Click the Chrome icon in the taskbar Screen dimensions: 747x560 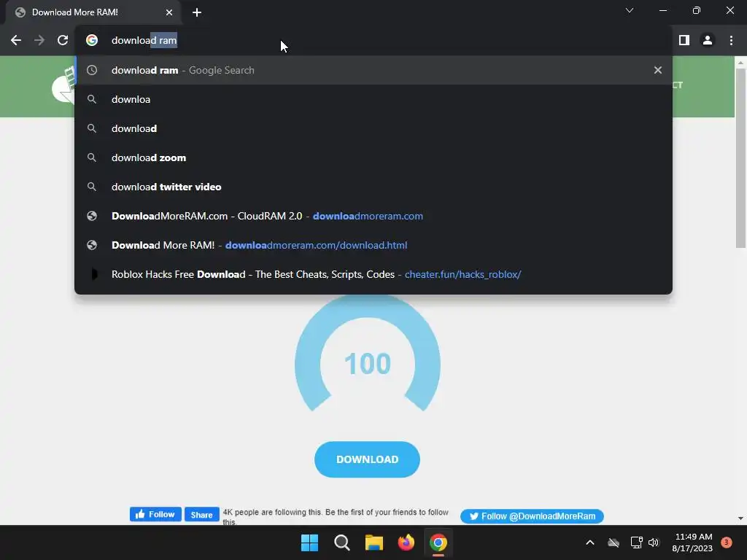pos(438,542)
